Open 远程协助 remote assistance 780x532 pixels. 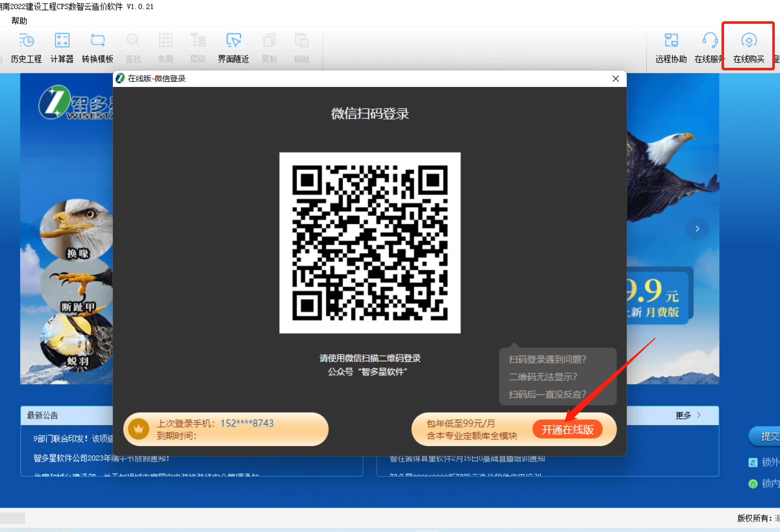tap(671, 48)
